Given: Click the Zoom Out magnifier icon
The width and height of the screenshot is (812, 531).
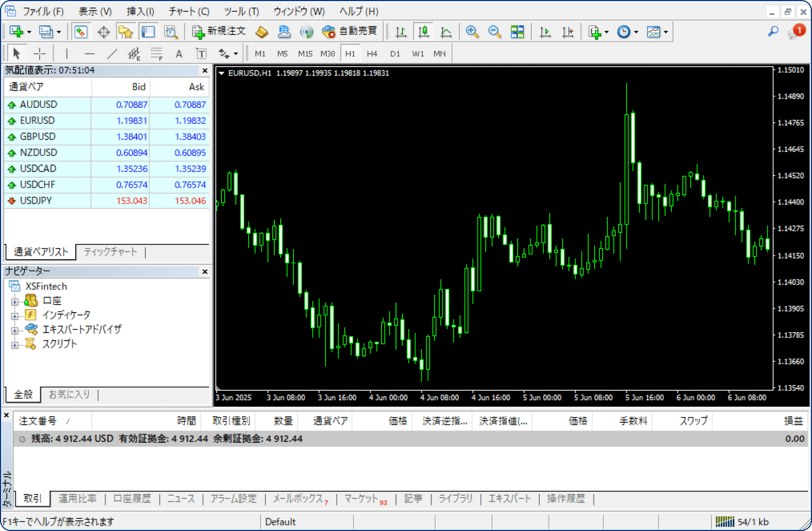Looking at the screenshot, I should pyautogui.click(x=494, y=32).
